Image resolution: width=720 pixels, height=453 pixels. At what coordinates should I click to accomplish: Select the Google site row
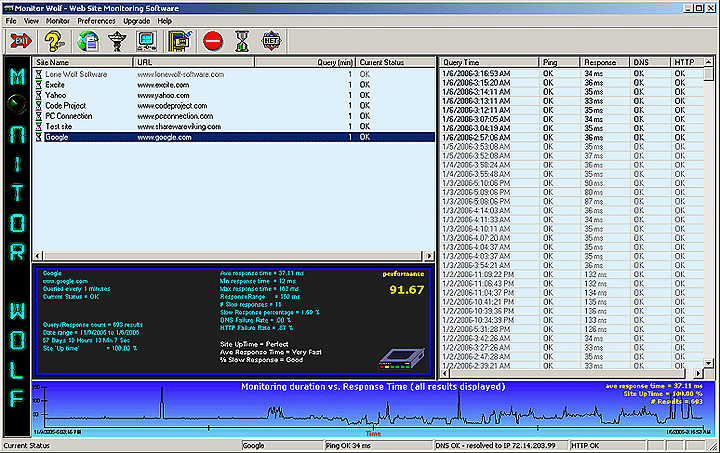pos(233,137)
